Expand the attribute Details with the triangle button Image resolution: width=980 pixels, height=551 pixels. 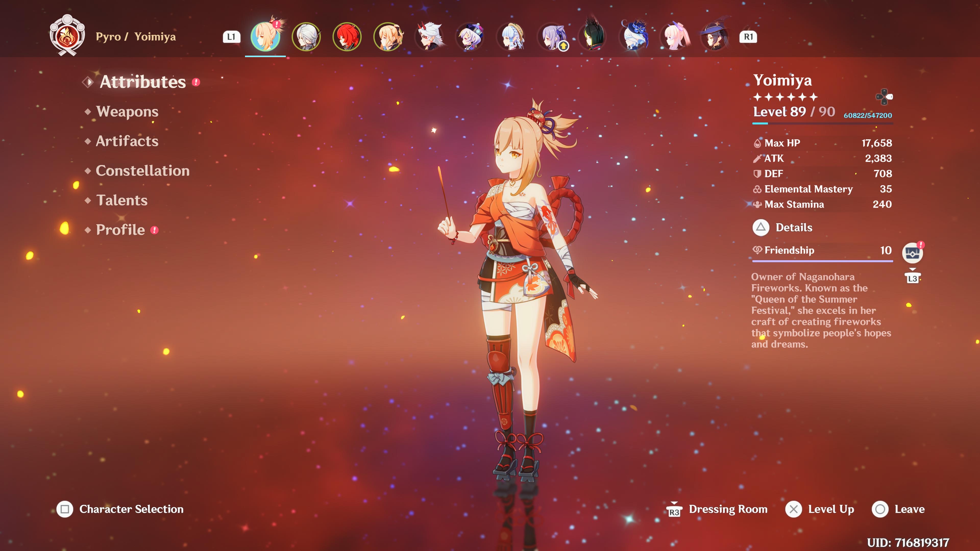761,227
